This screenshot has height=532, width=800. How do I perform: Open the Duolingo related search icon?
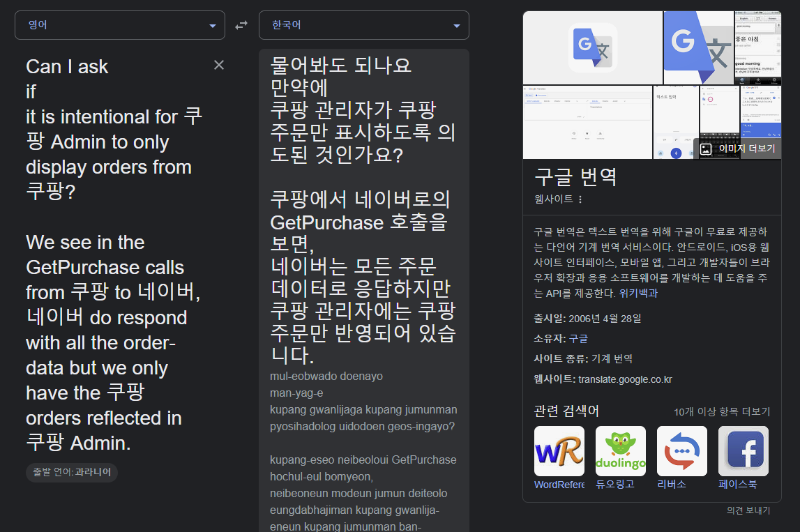click(621, 451)
